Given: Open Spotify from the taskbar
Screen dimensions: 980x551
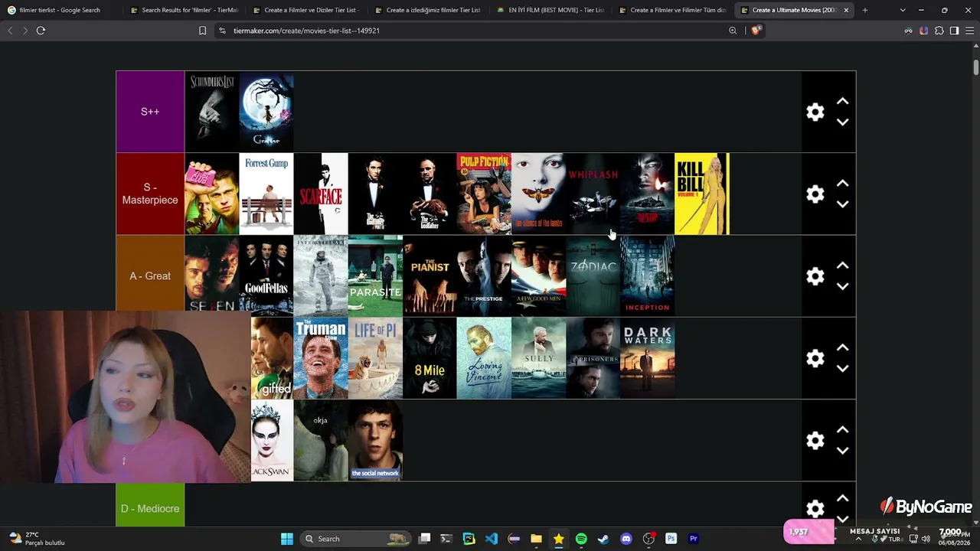Looking at the screenshot, I should point(581,539).
